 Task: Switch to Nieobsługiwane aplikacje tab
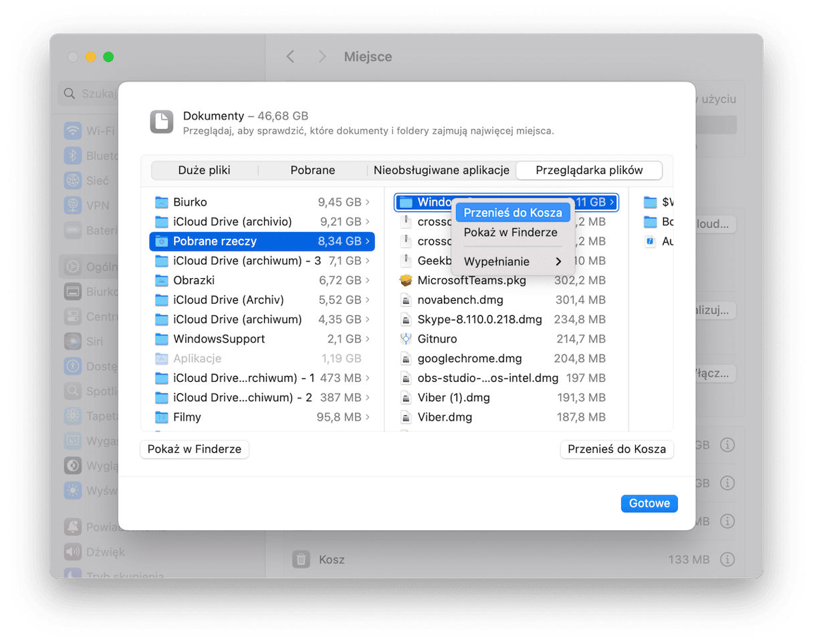441,171
